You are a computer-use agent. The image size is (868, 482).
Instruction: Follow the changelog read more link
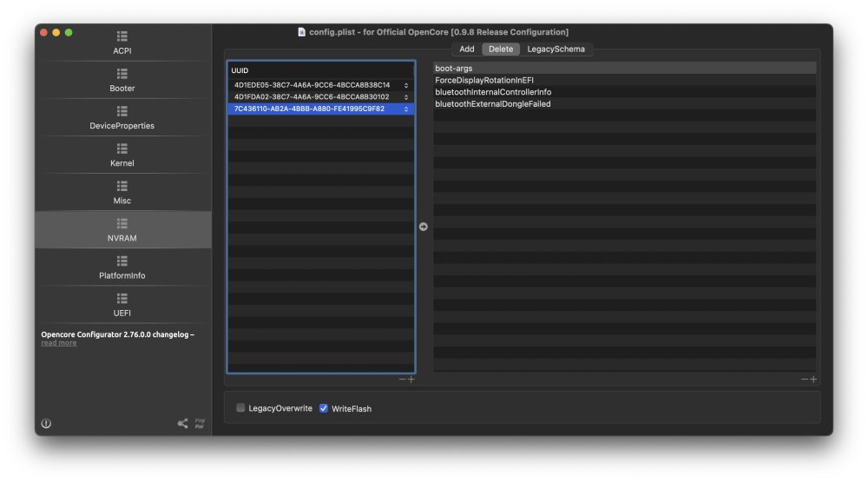[x=59, y=343]
